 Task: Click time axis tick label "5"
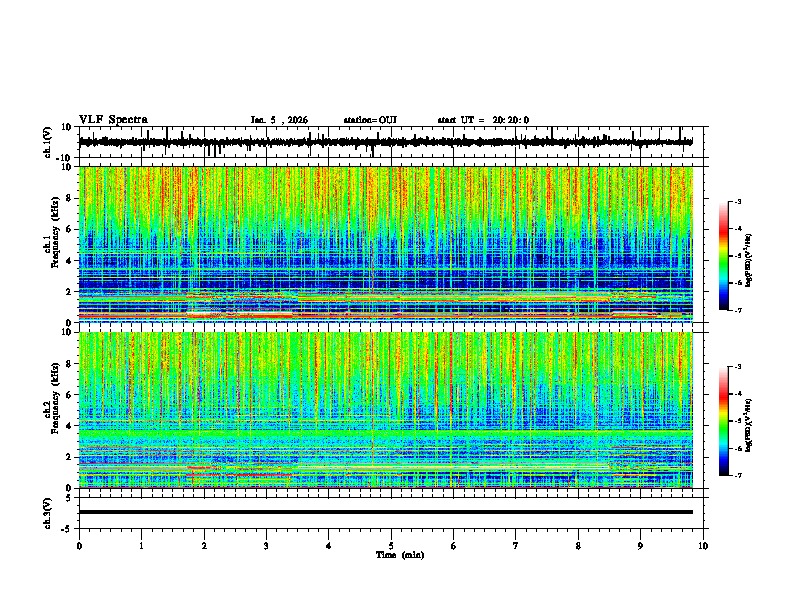[x=391, y=546]
